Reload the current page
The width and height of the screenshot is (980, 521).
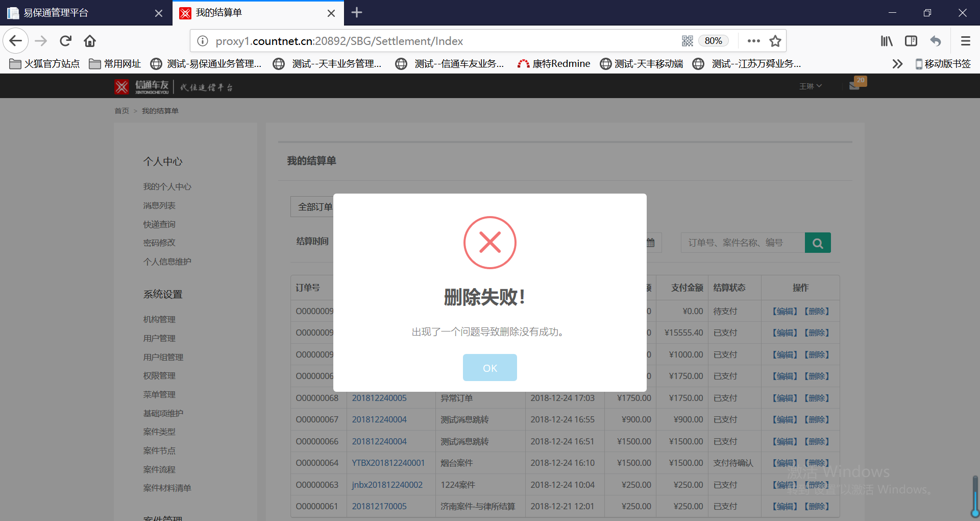[x=66, y=41]
